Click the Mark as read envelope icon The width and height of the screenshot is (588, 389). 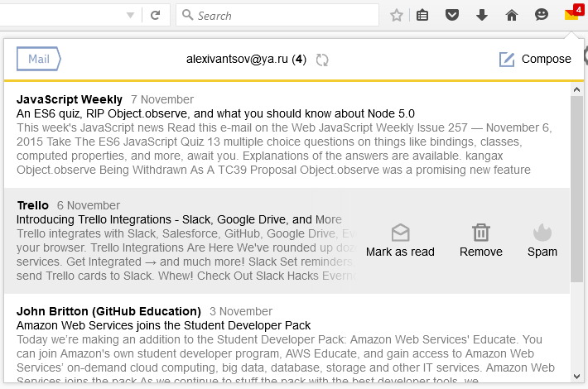click(401, 233)
